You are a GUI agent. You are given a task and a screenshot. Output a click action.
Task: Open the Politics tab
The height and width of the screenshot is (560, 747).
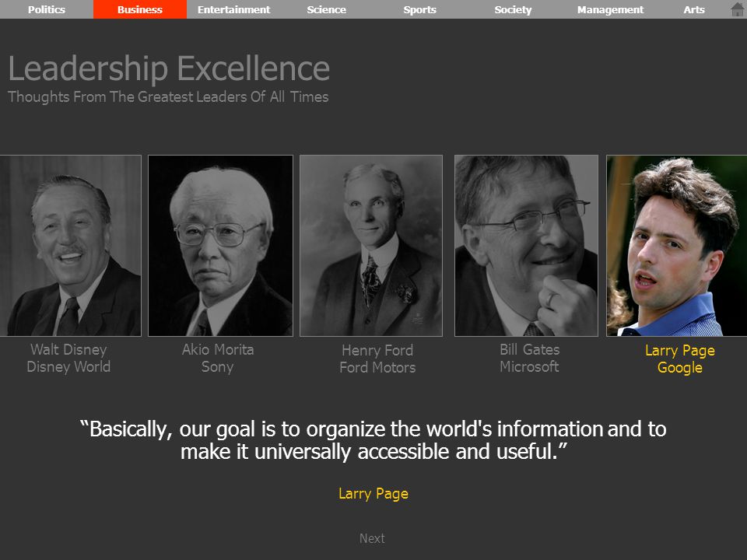[x=47, y=9]
